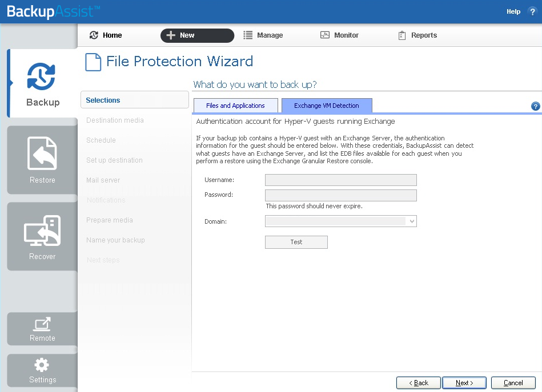Click the blue help icon beside the tabs
542x392 pixels.
(536, 106)
